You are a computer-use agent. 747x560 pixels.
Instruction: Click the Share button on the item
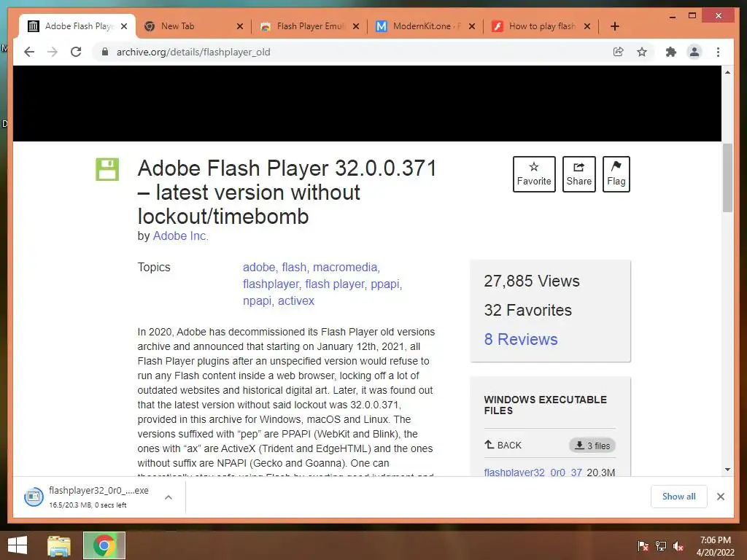click(x=578, y=174)
